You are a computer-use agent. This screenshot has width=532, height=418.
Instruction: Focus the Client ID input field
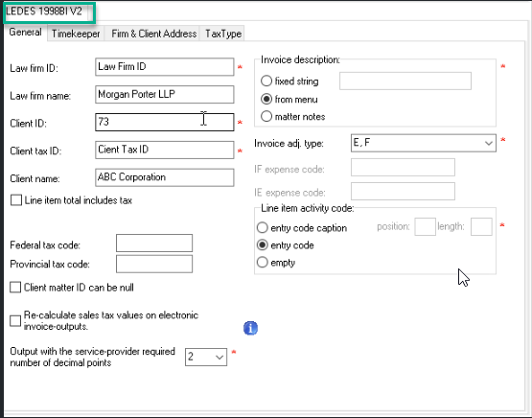pos(165,122)
